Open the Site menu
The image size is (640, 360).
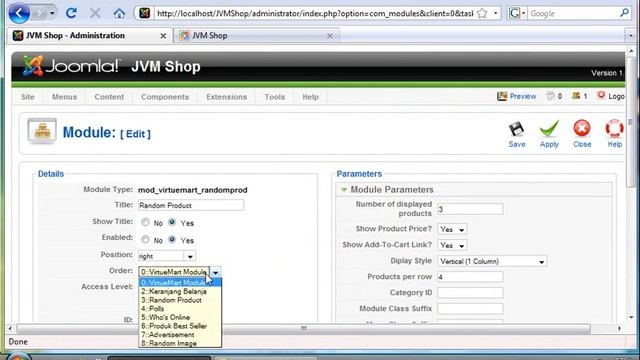(28, 97)
